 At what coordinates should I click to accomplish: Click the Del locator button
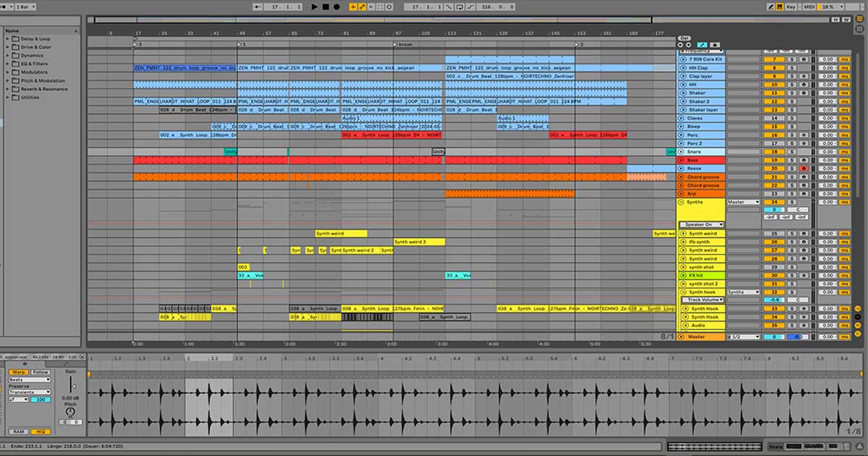(684, 38)
